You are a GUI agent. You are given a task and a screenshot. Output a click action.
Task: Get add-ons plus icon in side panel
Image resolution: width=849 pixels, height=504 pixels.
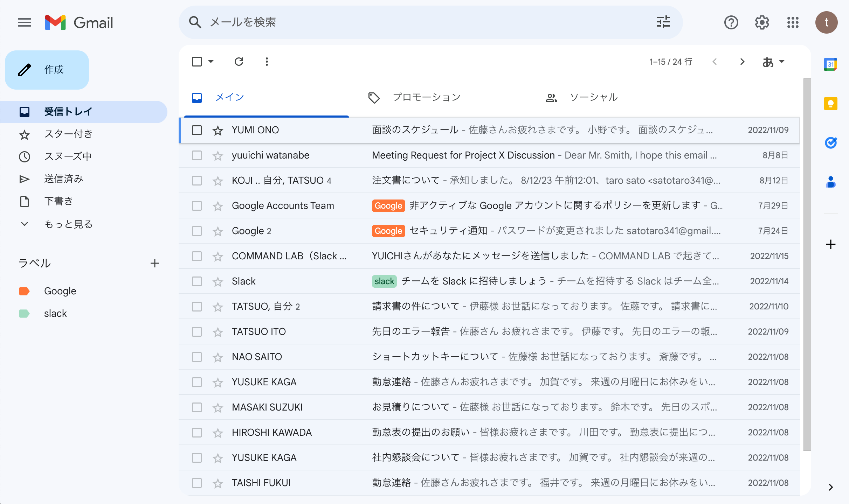tap(830, 244)
